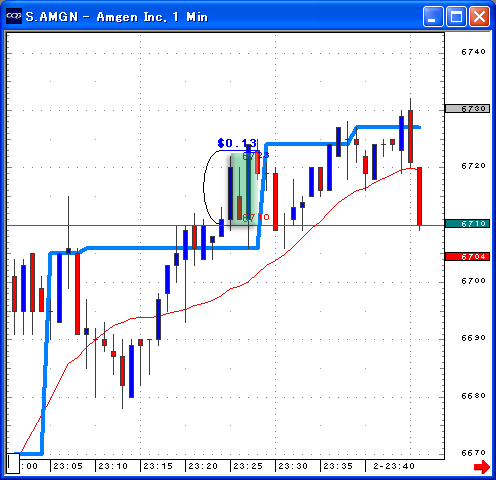Maximize the Amgen chart window
The height and width of the screenshot is (480, 496).
tap(456, 16)
